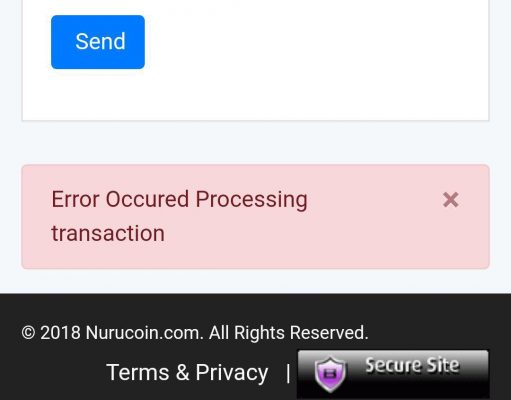Click the word "Error" in the alert
Image resolution: width=511 pixels, height=400 pixels.
click(x=76, y=199)
